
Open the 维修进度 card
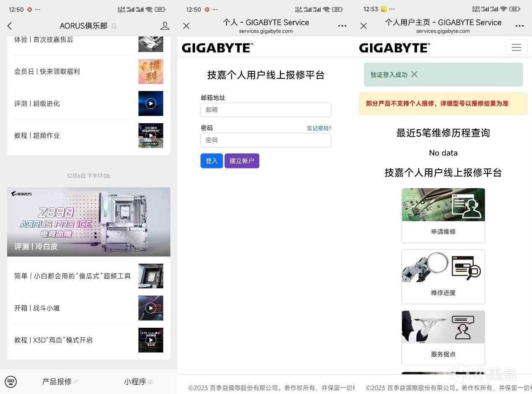point(443,277)
